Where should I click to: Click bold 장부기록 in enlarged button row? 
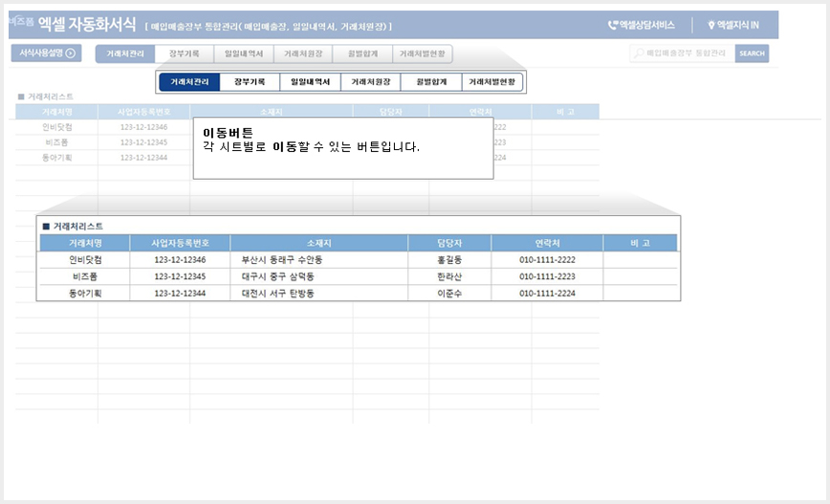coord(250,82)
